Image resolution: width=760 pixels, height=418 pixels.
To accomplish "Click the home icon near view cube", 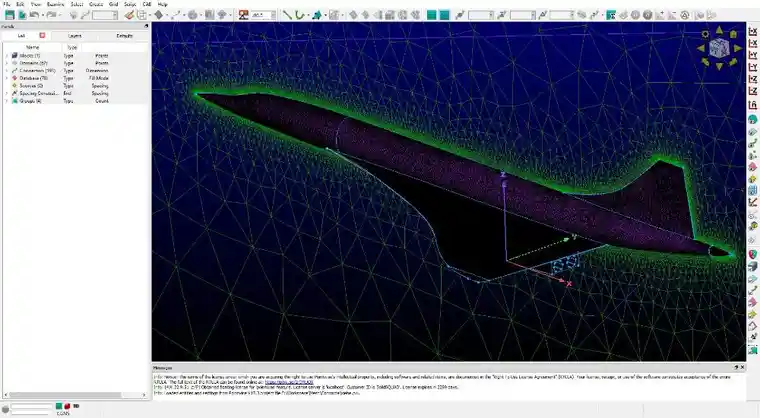I will tap(733, 34).
